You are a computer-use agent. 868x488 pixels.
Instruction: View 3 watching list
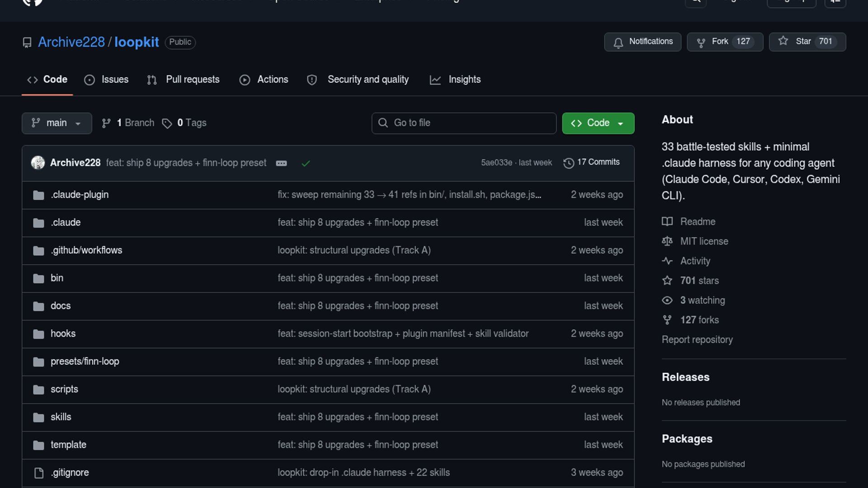703,300
